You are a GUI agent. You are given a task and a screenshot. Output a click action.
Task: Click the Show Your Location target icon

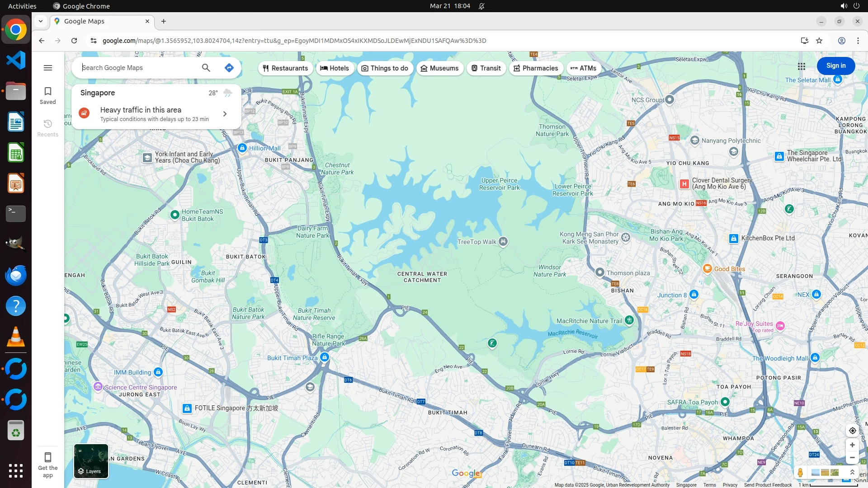852,431
